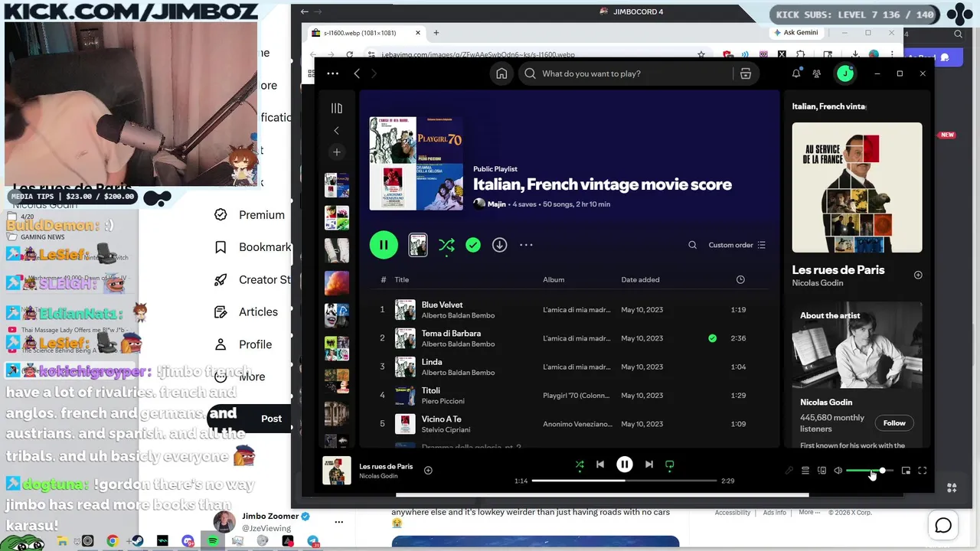Open the Browse icon beside the search bar
The width and height of the screenshot is (980, 551).
(745, 73)
